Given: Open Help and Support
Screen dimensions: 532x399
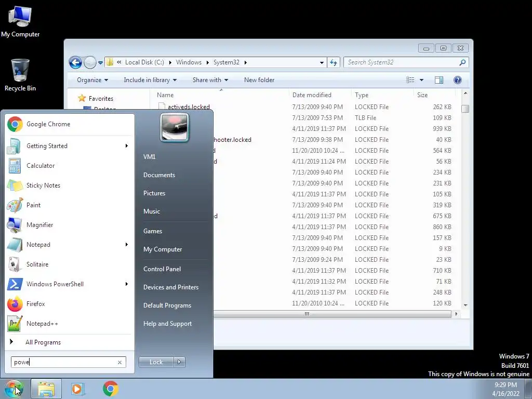Looking at the screenshot, I should click(168, 324).
